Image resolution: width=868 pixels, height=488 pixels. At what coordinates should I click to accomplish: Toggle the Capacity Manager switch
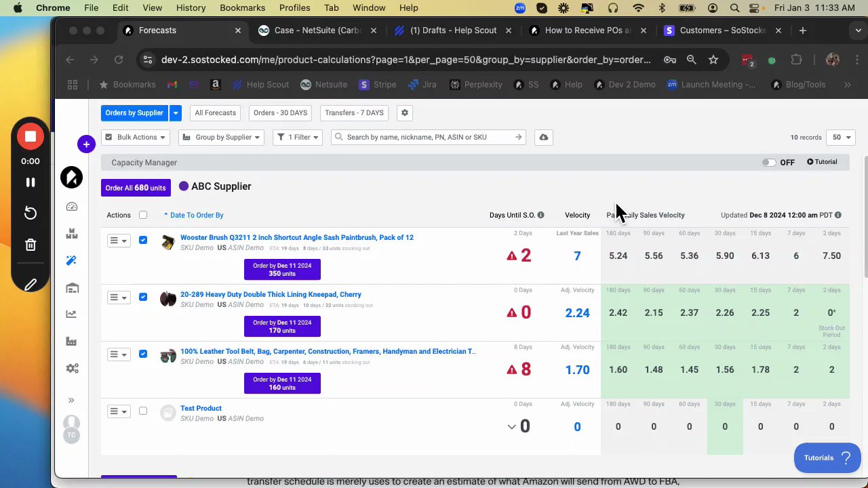(768, 163)
